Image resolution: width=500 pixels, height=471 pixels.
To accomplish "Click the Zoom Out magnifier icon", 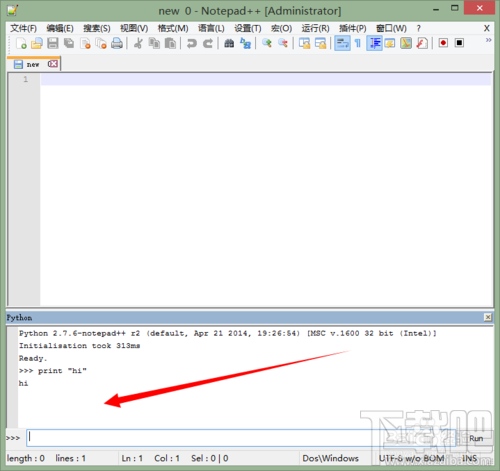I will [283, 43].
